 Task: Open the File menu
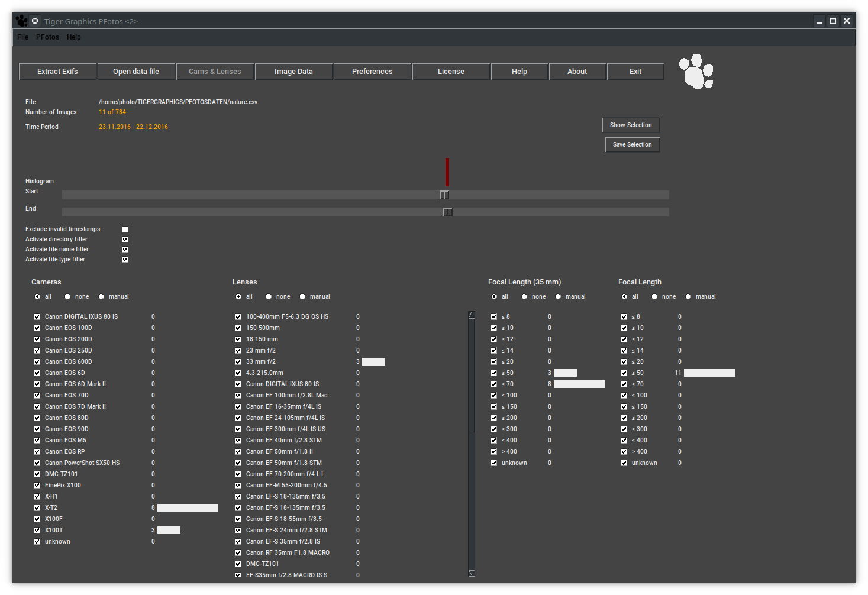click(x=23, y=37)
